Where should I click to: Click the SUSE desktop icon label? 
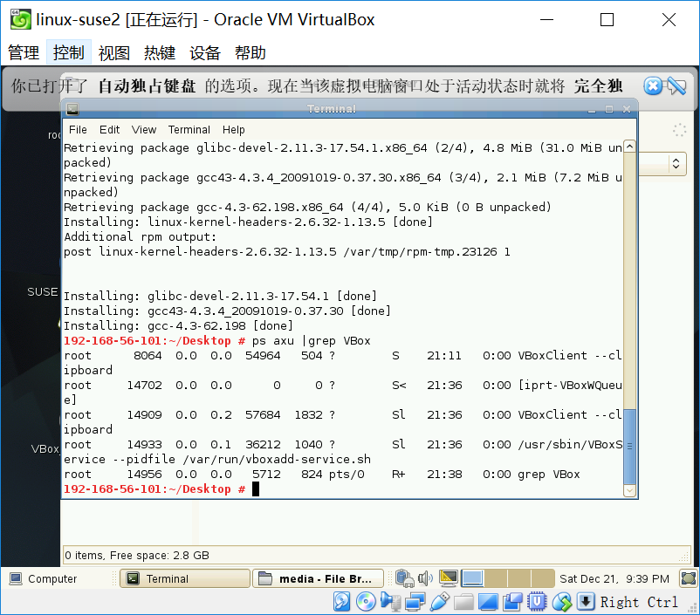[43, 292]
